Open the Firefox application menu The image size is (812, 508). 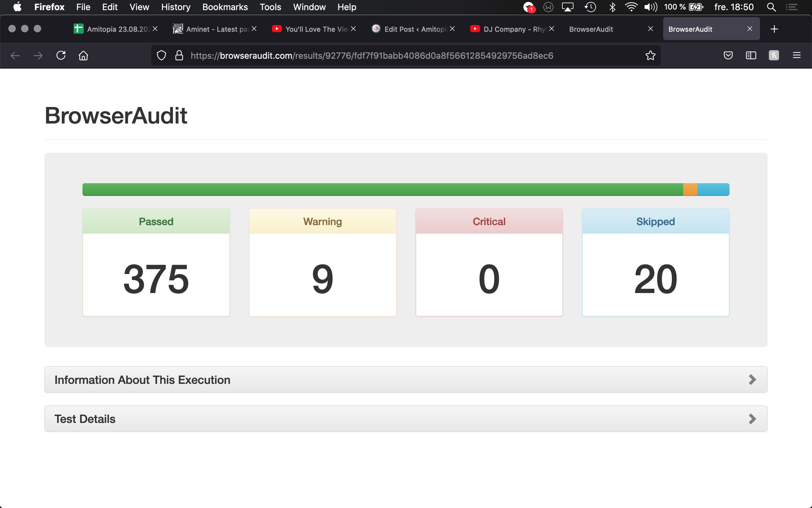(x=49, y=7)
